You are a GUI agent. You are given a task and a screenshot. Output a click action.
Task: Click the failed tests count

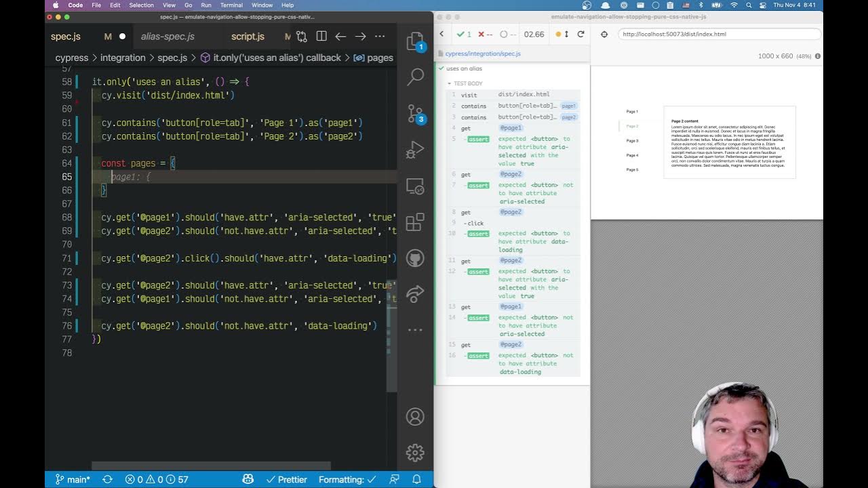point(486,34)
